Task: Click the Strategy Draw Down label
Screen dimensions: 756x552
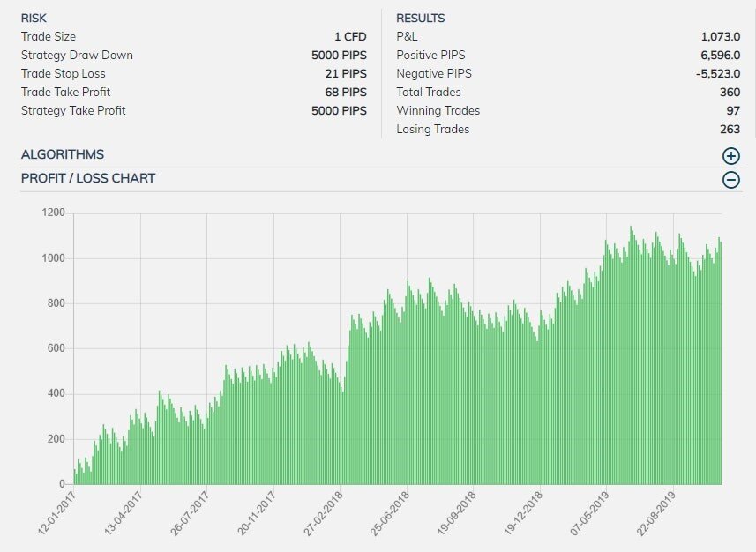Action: (77, 55)
